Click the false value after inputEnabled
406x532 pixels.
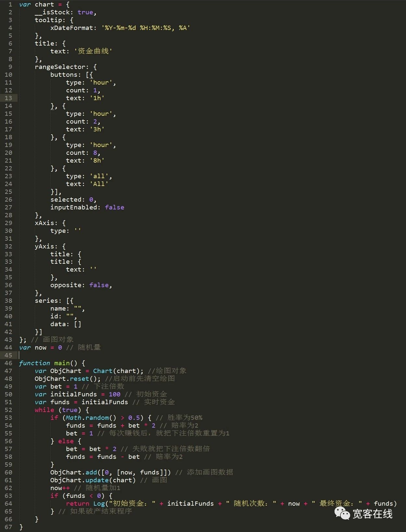coord(114,207)
